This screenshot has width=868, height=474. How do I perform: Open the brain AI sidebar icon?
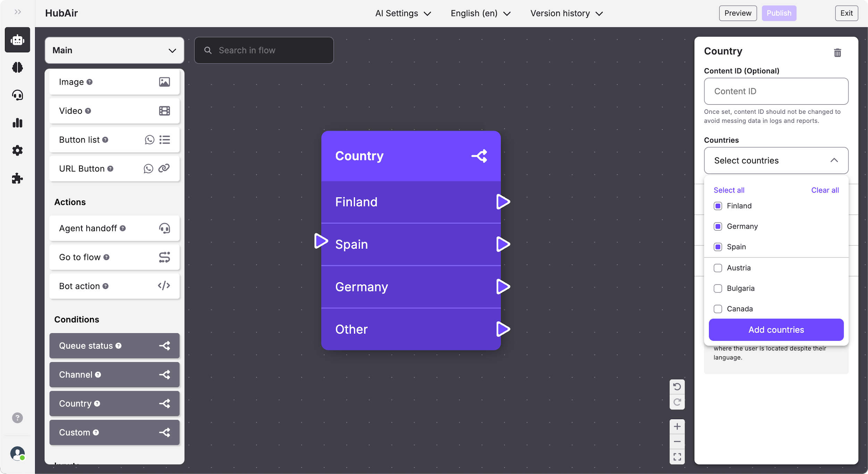click(17, 67)
